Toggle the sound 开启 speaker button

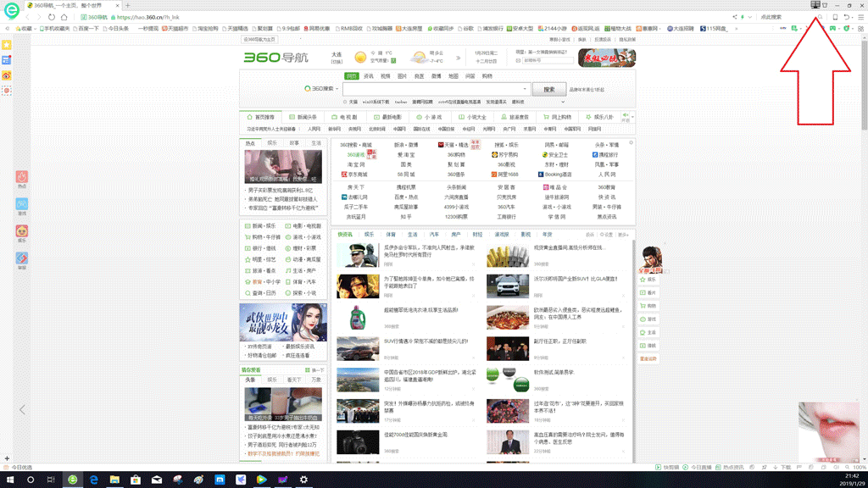[x=626, y=117]
